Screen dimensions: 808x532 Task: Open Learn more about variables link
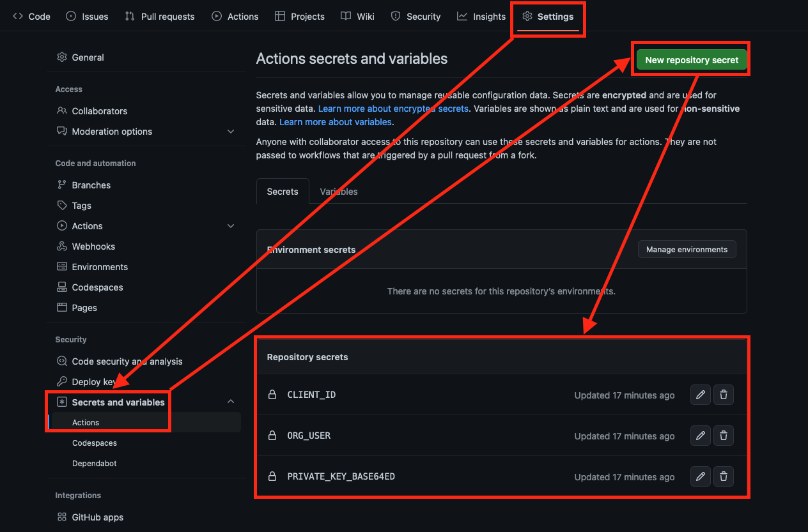(336, 122)
